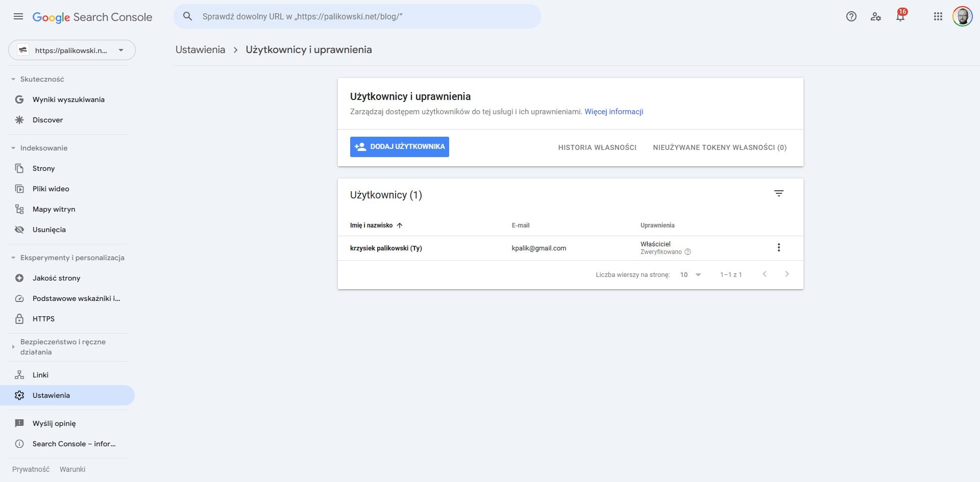Open the filter icon in Użytkownicy table
This screenshot has height=482, width=980.
778,194
